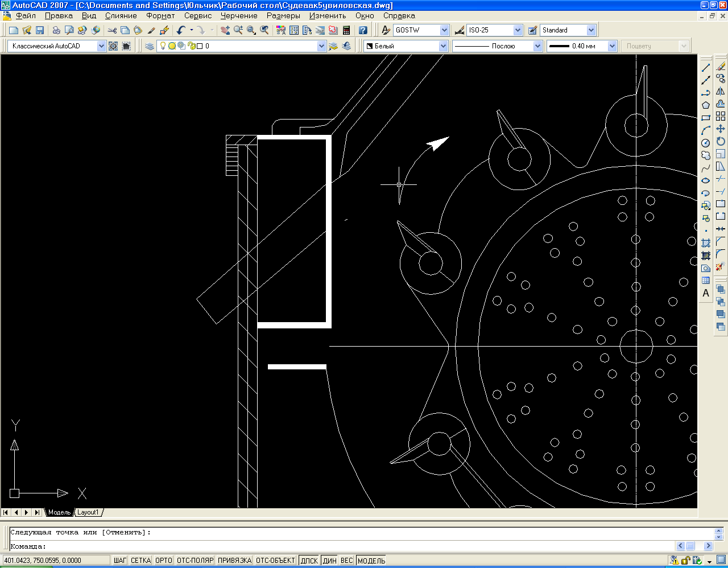
Task: Expand the Классический AutoCAD workspace dropdown
Action: coord(101,46)
